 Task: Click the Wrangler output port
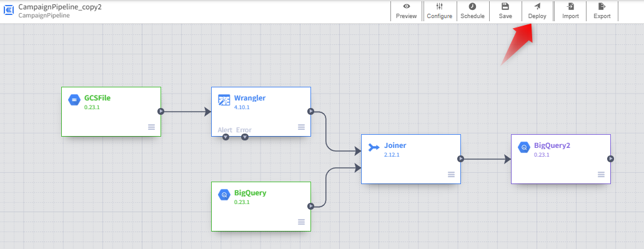[311, 111]
